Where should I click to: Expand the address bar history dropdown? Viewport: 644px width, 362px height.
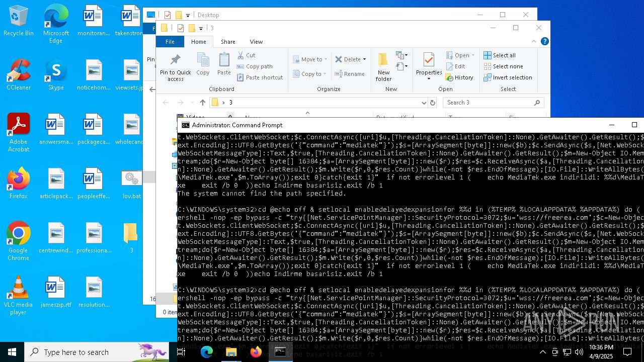point(424,103)
